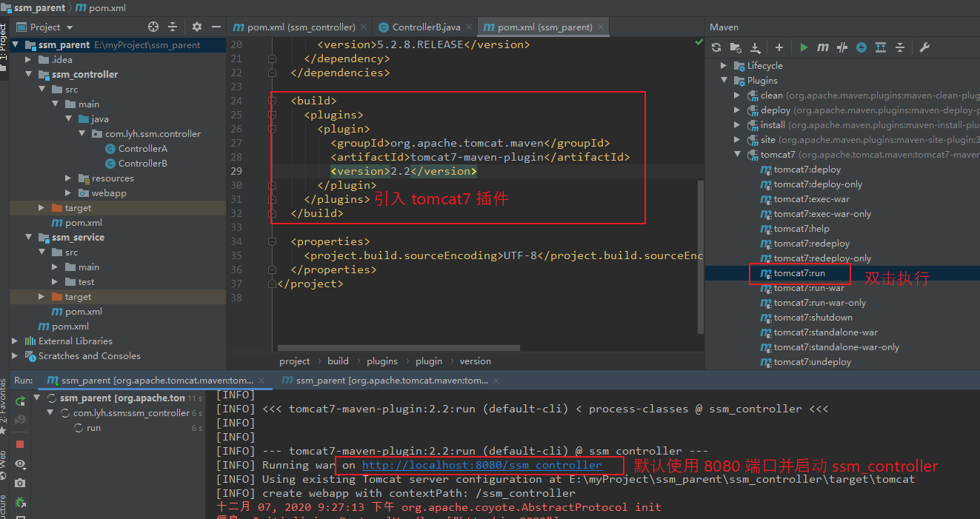The width and height of the screenshot is (980, 519).
Task: Click 'version' in the editor breadcrumb
Action: point(475,361)
